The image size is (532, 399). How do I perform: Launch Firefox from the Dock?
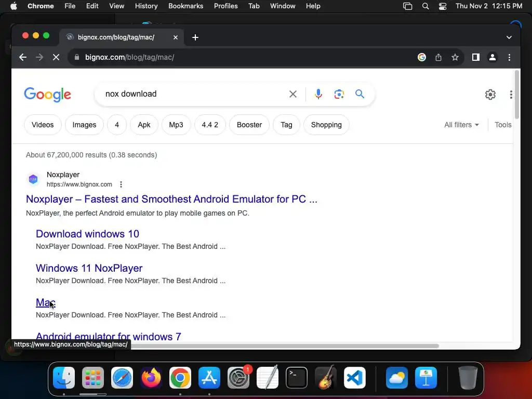151,378
